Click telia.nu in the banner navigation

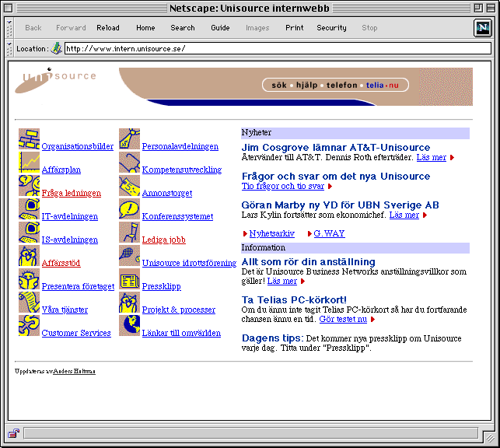click(x=383, y=85)
